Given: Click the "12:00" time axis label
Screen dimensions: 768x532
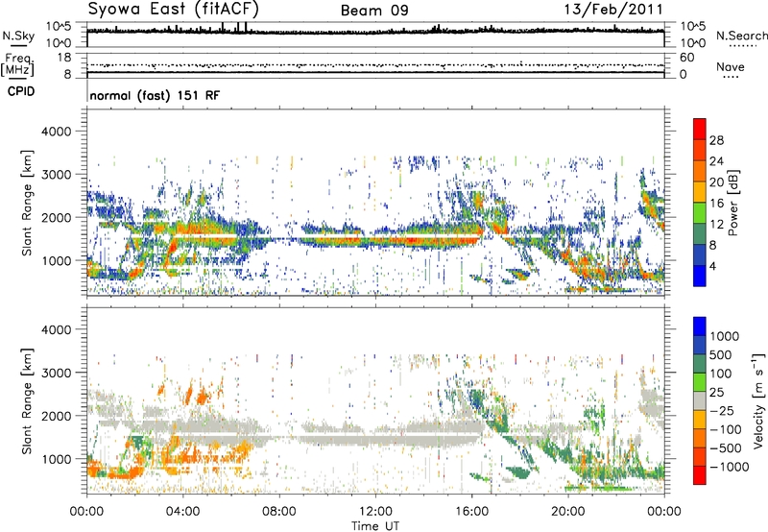Looking at the screenshot, I should [x=375, y=512].
